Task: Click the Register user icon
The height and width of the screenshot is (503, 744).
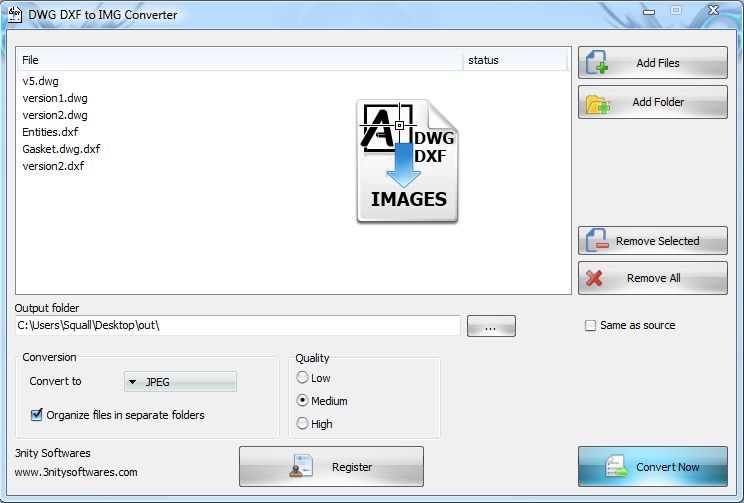Action: tap(301, 467)
